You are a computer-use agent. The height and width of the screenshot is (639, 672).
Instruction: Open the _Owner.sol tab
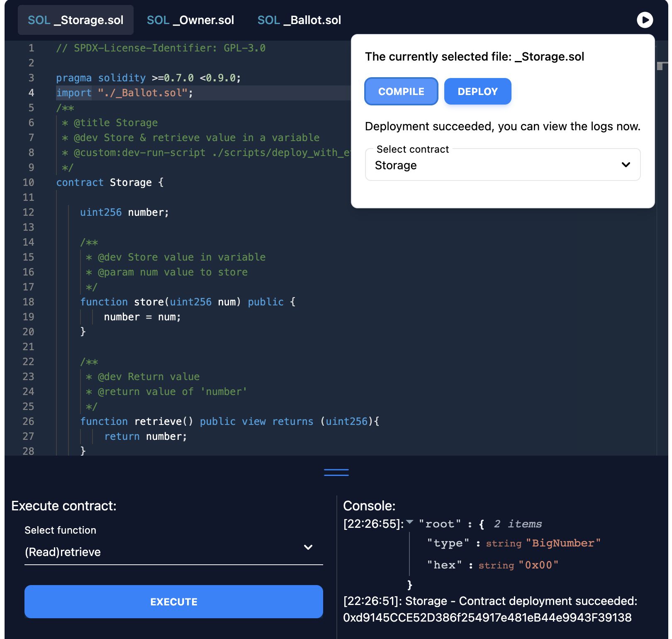pos(190,20)
